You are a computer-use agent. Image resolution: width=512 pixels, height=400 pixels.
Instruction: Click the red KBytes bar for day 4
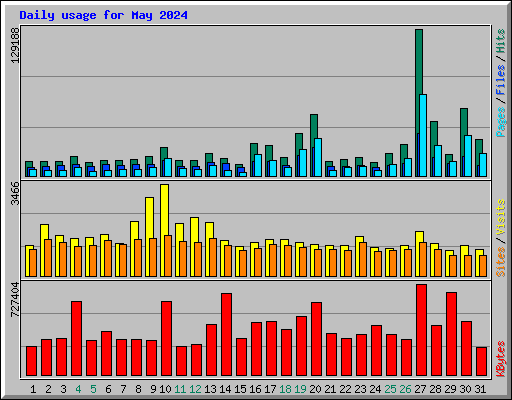click(x=76, y=339)
